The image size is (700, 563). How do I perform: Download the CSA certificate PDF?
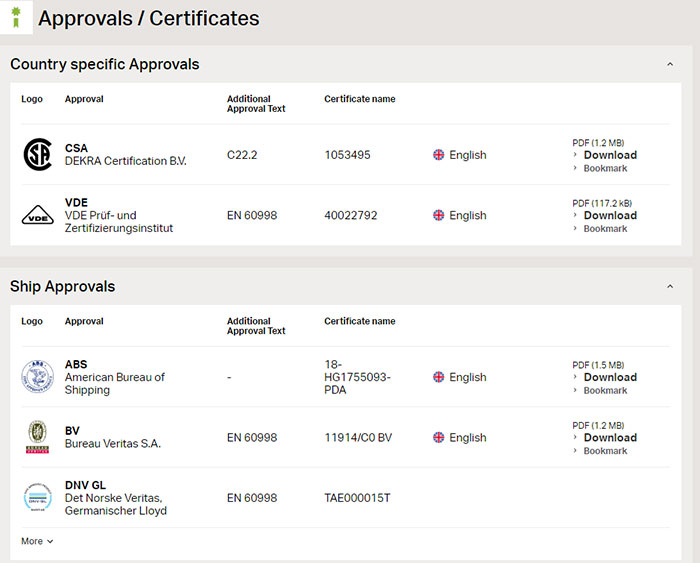(x=610, y=155)
